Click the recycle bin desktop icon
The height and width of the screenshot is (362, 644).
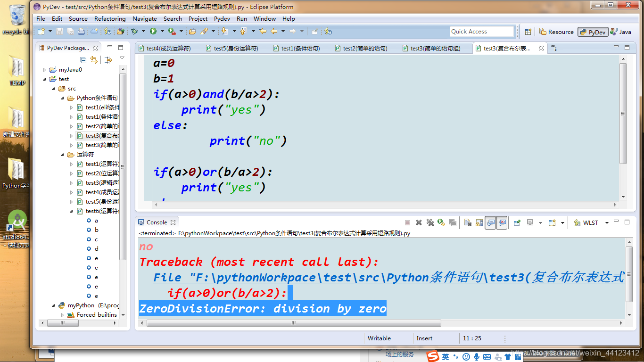(x=17, y=20)
